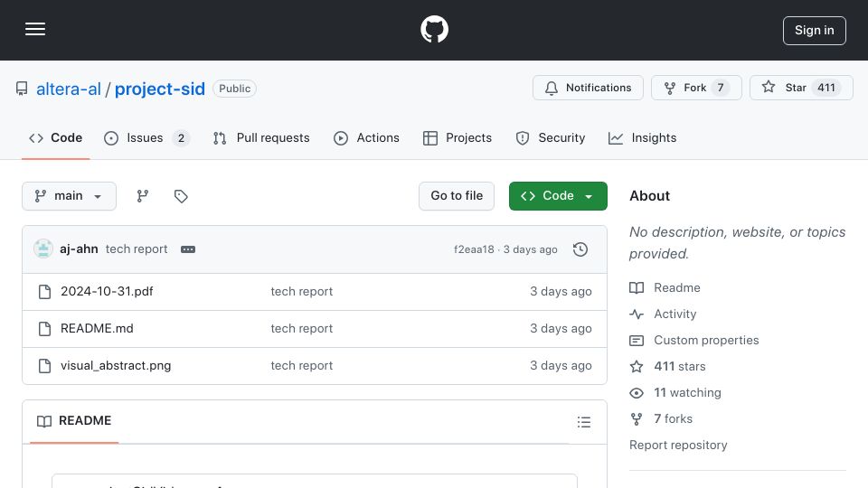
Task: Click '3 days ago' in visual_abstract.png row
Action: click(x=561, y=366)
